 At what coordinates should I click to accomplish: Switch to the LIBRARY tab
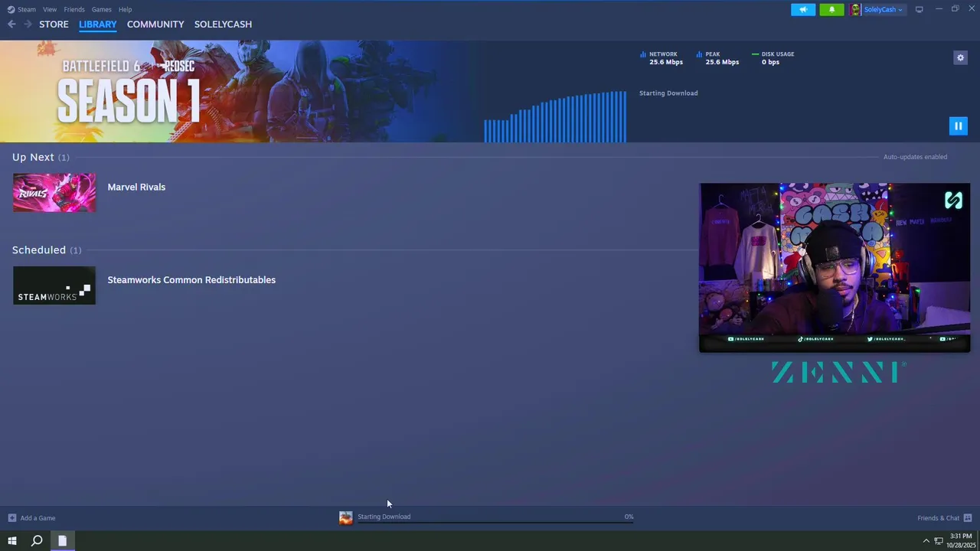98,24
